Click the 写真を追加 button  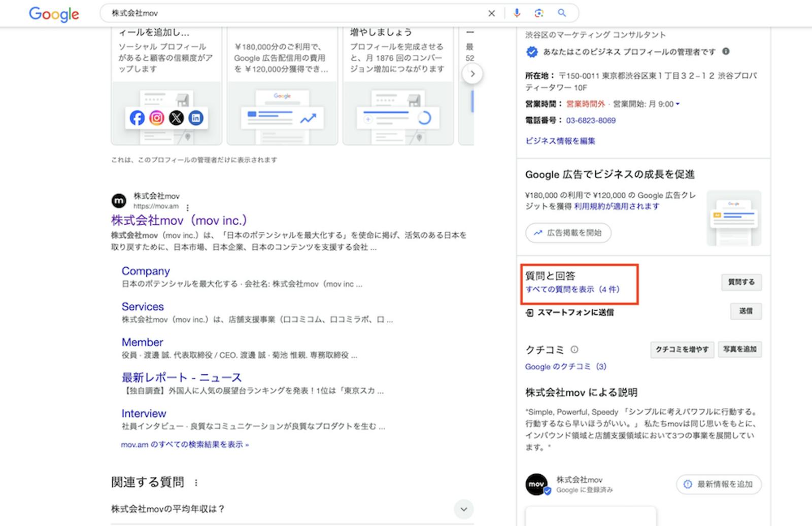[739, 349]
